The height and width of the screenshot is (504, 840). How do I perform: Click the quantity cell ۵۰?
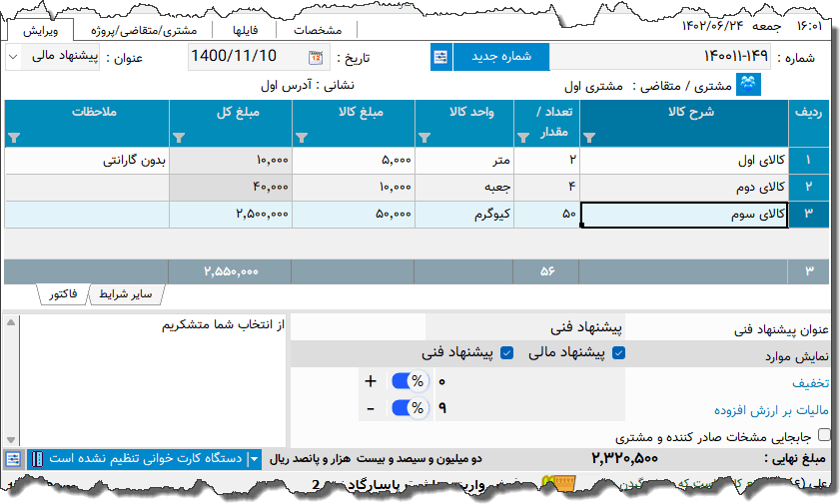547,215
